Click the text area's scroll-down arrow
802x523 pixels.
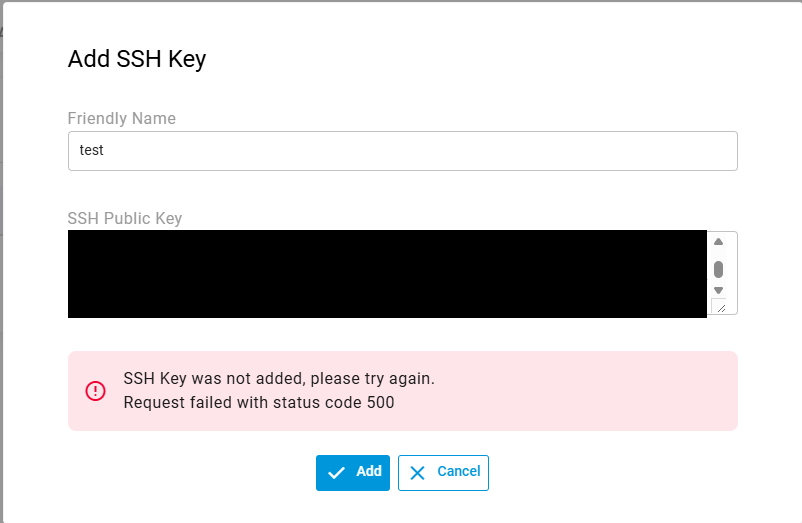coord(718,290)
